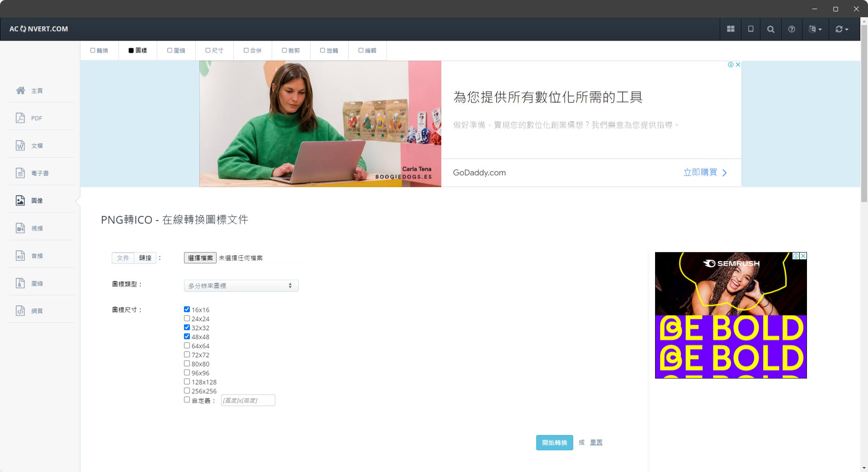The height and width of the screenshot is (472, 868).
Task: Open the SEMRUSH BE BOLD ad image
Action: click(x=731, y=315)
